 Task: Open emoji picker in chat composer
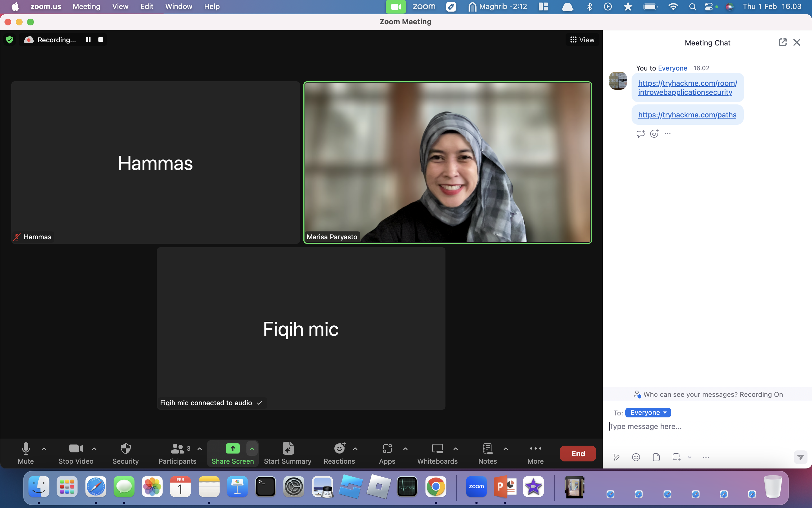coord(636,457)
